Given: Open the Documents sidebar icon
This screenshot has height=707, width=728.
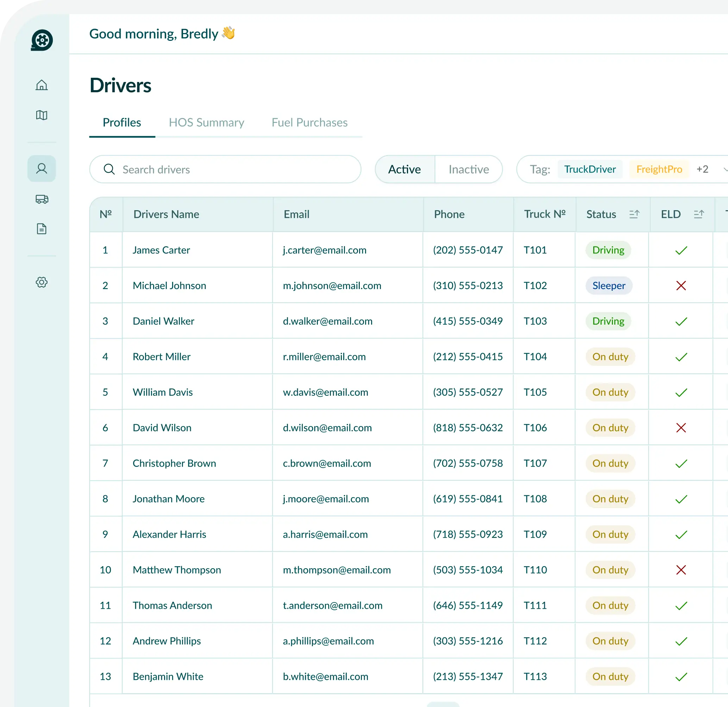Looking at the screenshot, I should [42, 229].
